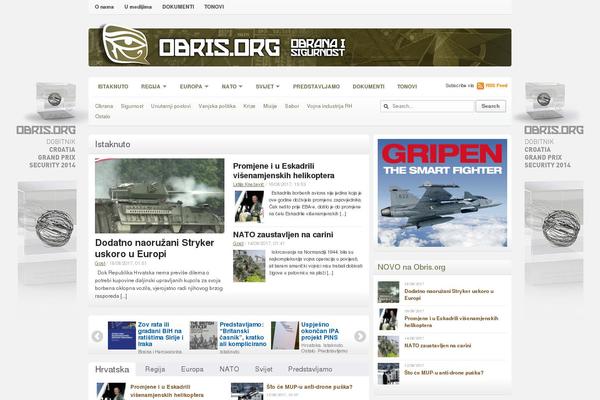The width and height of the screenshot is (600, 400).
Task: Open thumbnail beside featured NATO carini article
Action: coord(249,266)
